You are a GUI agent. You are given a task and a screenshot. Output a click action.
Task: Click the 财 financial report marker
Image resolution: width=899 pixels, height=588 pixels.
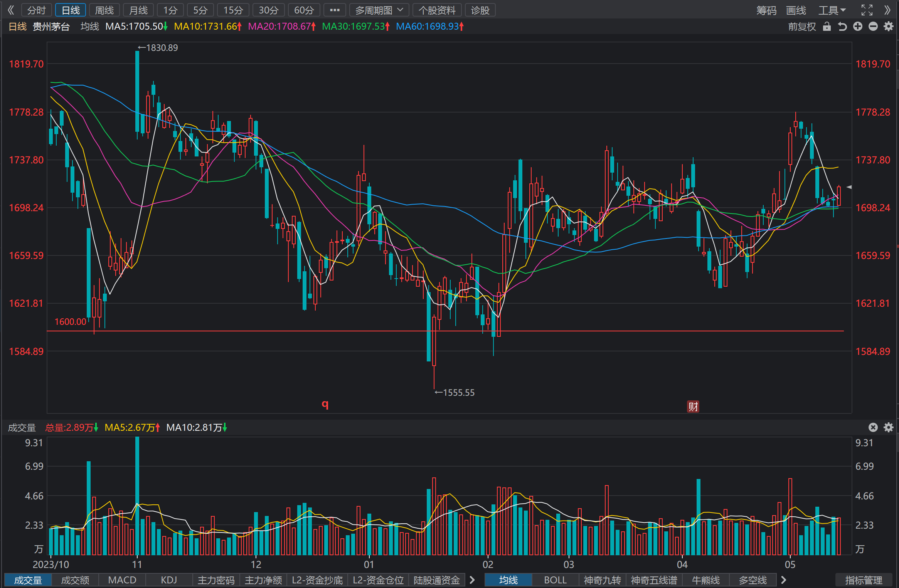click(x=693, y=407)
